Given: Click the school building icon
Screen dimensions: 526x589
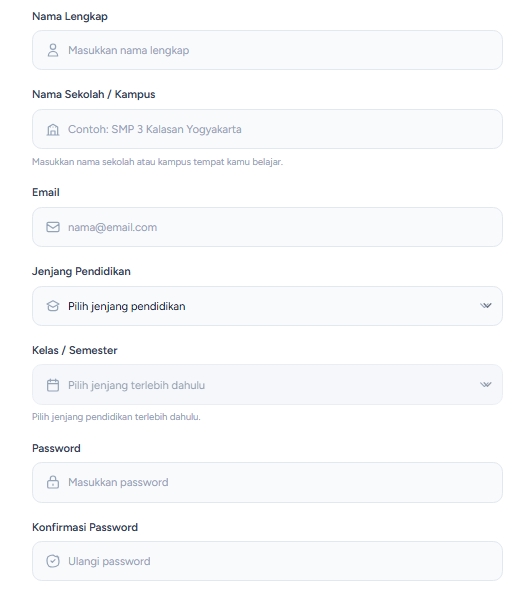Looking at the screenshot, I should click(53, 130).
